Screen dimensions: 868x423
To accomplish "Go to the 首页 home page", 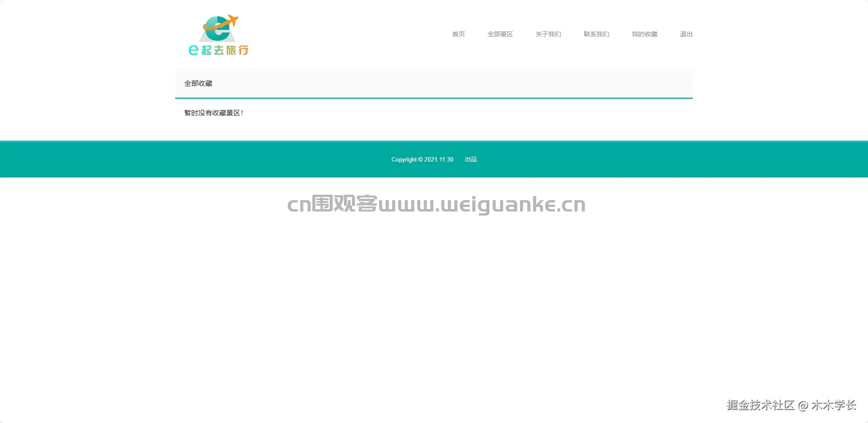I will (459, 34).
